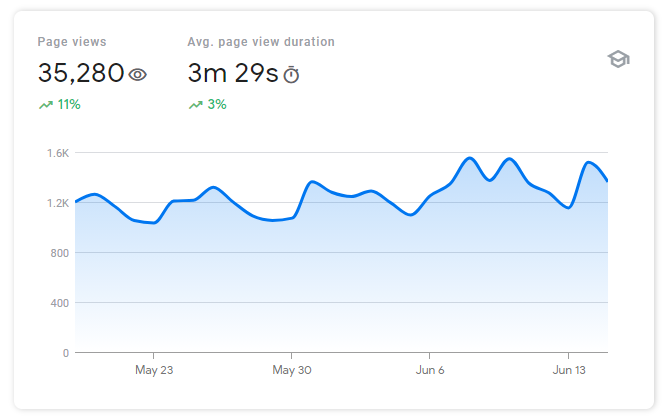
Task: Click the 800 y-axis label
Action: [60, 253]
